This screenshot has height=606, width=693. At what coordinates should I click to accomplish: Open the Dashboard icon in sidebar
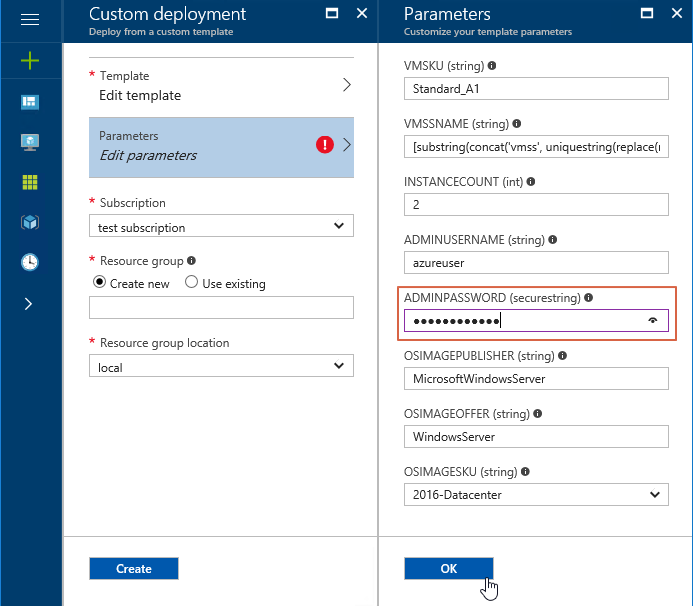click(x=30, y=102)
